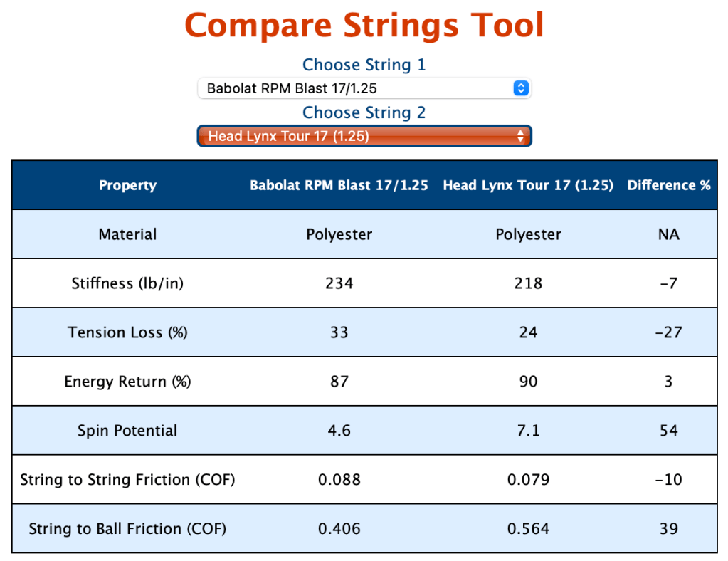The width and height of the screenshot is (728, 561).
Task: Click the 7.1 Spin Potential value
Action: (528, 431)
